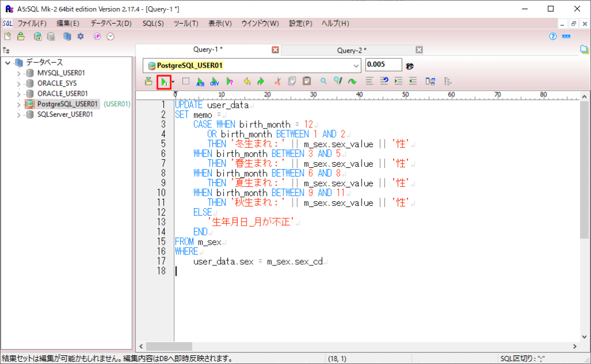Paste from clipboard using the paste icon
Screen dimensions: 591x364
[306, 81]
